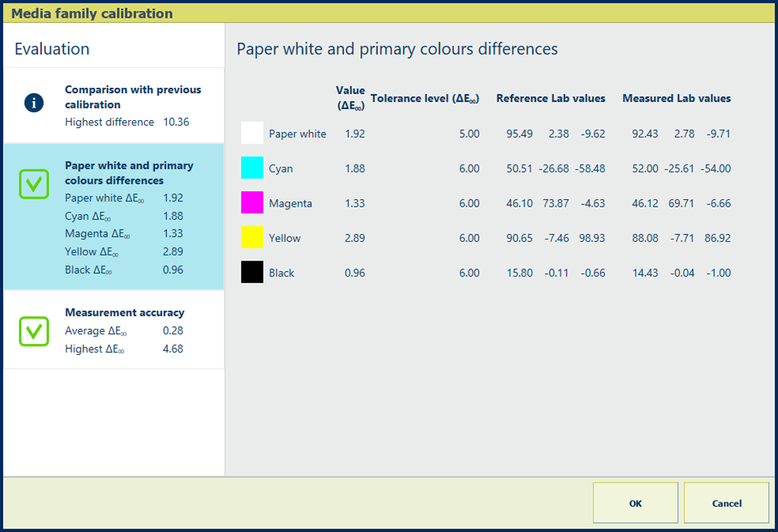Click green checkmark icon for Measurement accuracy

34,331
